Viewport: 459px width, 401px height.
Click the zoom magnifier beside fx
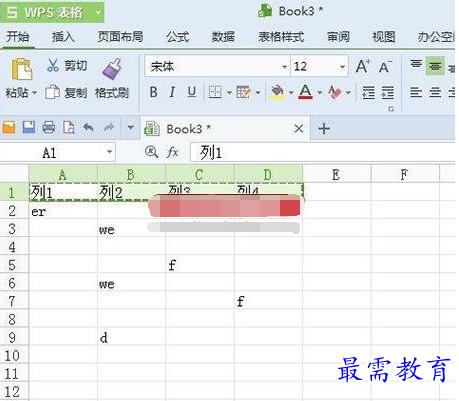coord(152,152)
